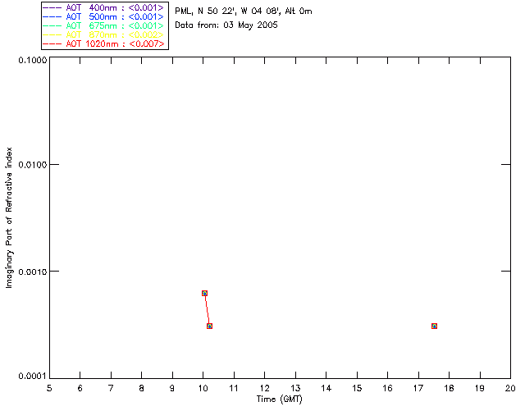The height and width of the screenshot is (420, 525).
Task: Click the red line connecting morning points
Action: click(207, 309)
